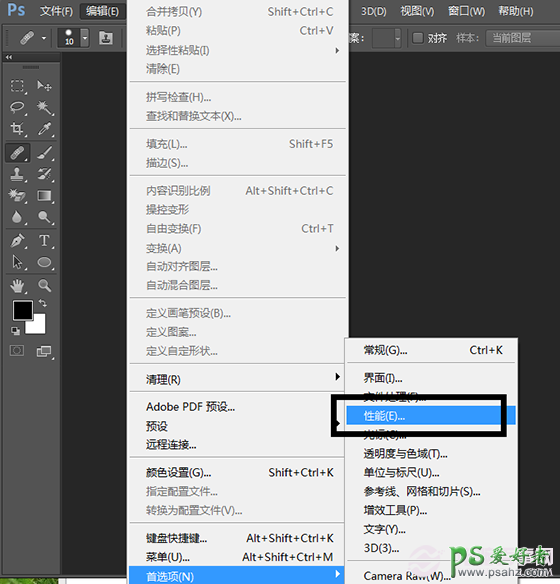Toggle Quick Mask mode icon
560x584 pixels.
(x=17, y=350)
